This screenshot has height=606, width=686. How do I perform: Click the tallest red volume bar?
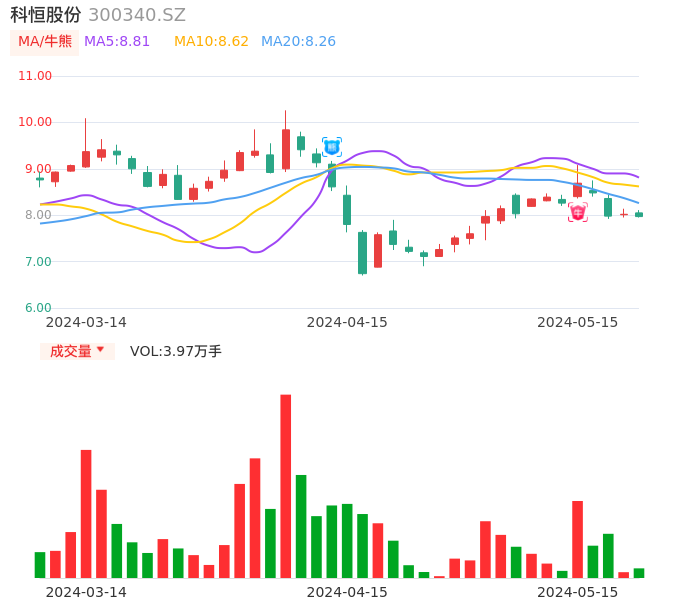[x=286, y=486]
